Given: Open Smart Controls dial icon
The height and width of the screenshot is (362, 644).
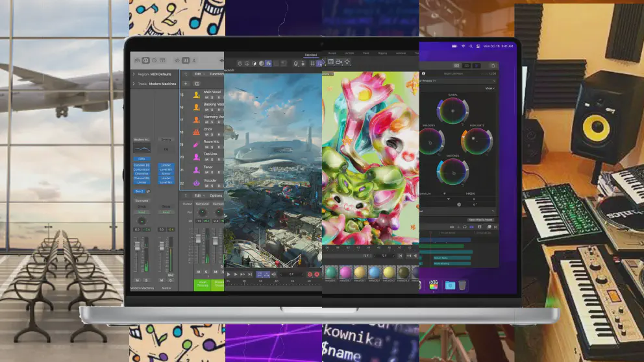Looking at the screenshot, I should [177, 60].
